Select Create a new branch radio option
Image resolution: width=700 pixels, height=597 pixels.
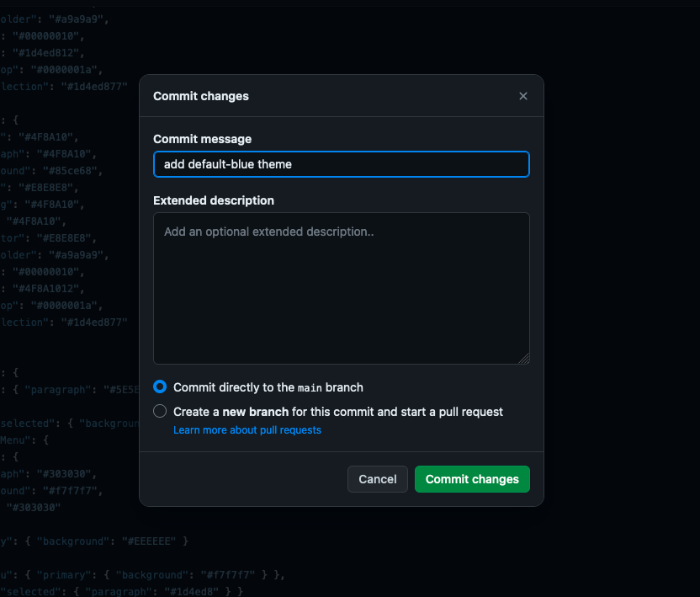point(160,412)
